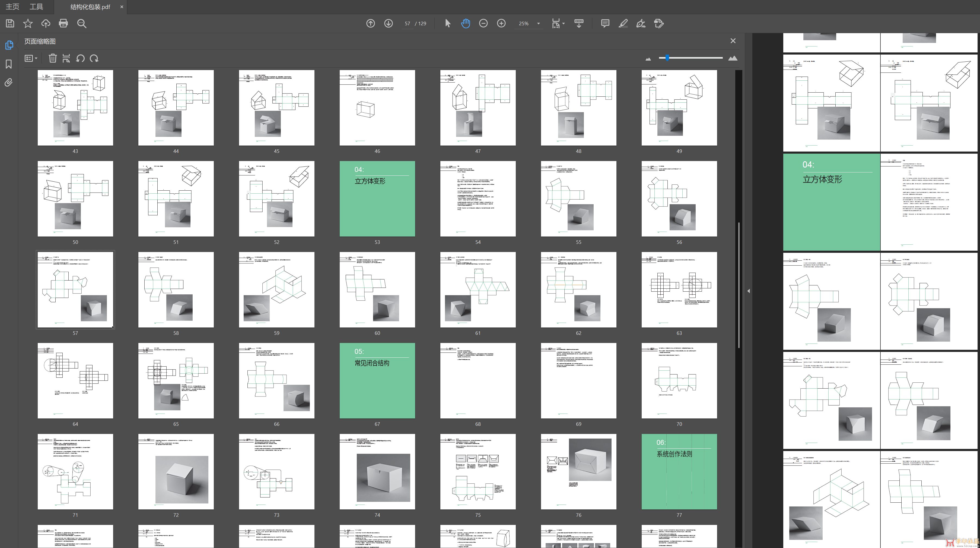Rotate page clockwise

tap(94, 58)
